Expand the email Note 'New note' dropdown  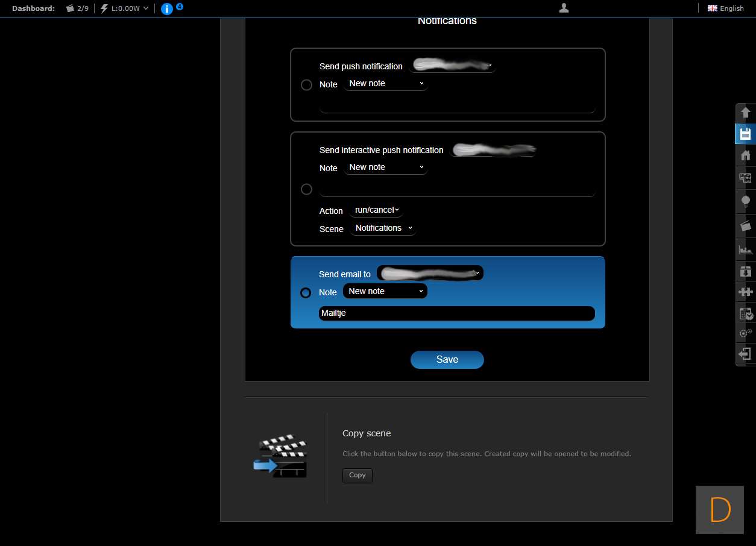[385, 292]
